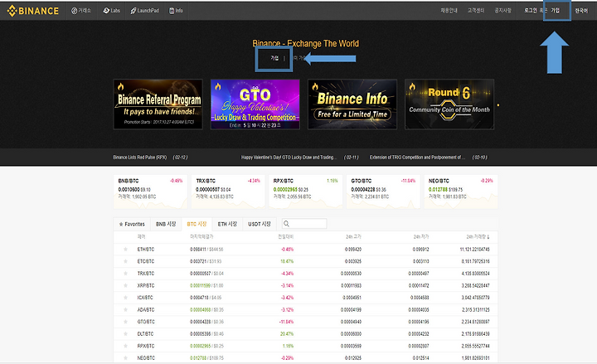
Task: Sort by the 24h volume column header
Action: tap(478, 237)
